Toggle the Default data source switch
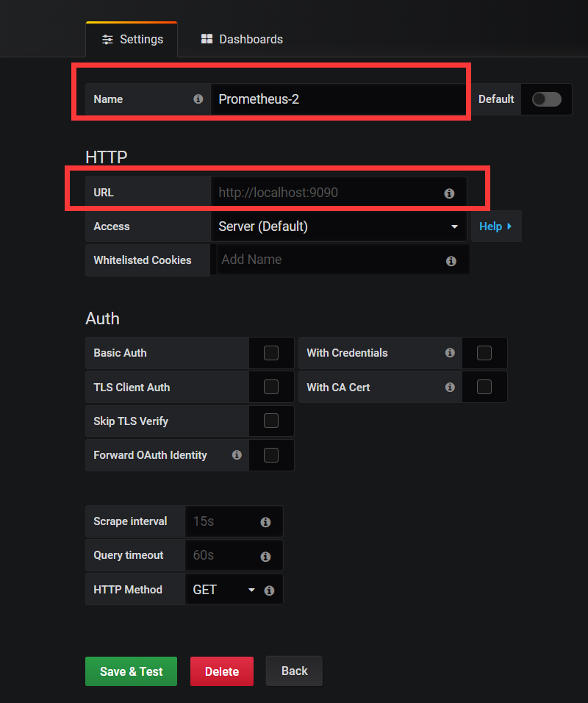 point(546,99)
